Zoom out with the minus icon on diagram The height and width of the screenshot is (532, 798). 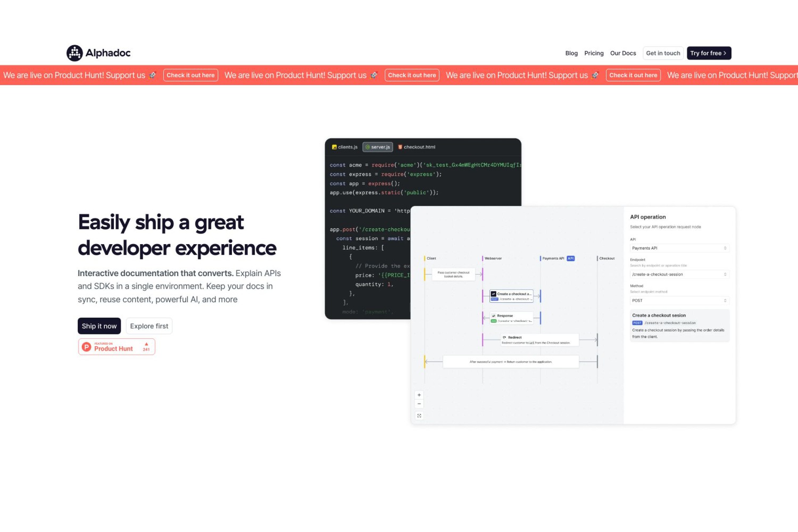point(419,404)
